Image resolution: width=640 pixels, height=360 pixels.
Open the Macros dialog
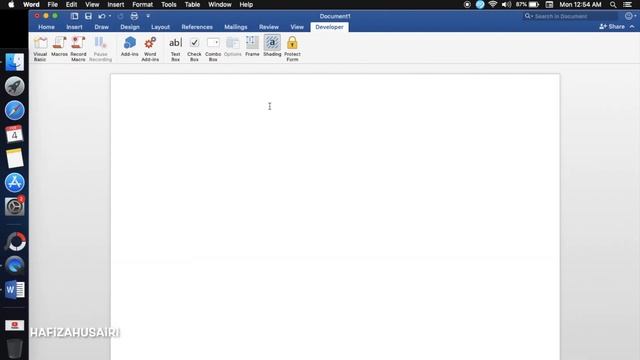click(x=59, y=46)
